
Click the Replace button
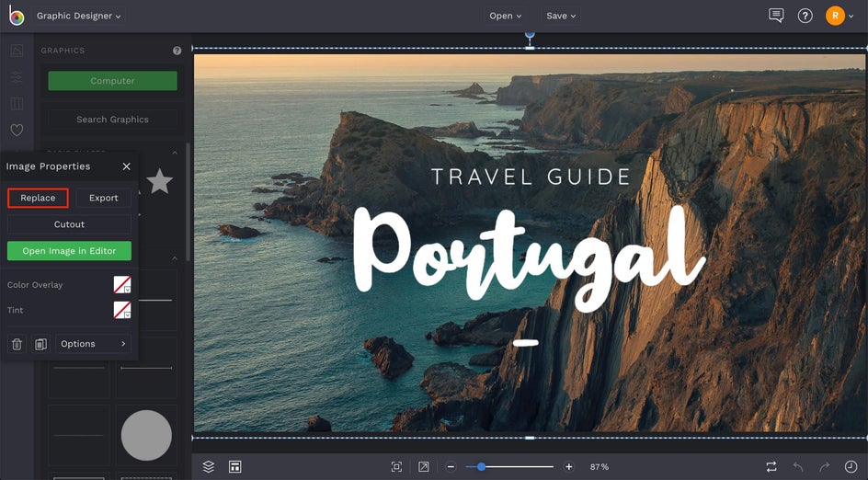pyautogui.click(x=38, y=198)
